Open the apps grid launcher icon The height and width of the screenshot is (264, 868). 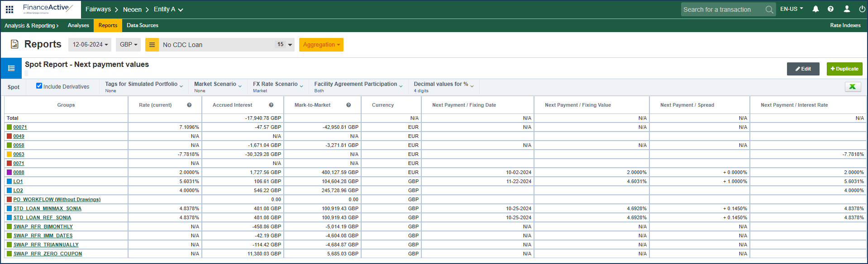[x=10, y=9]
